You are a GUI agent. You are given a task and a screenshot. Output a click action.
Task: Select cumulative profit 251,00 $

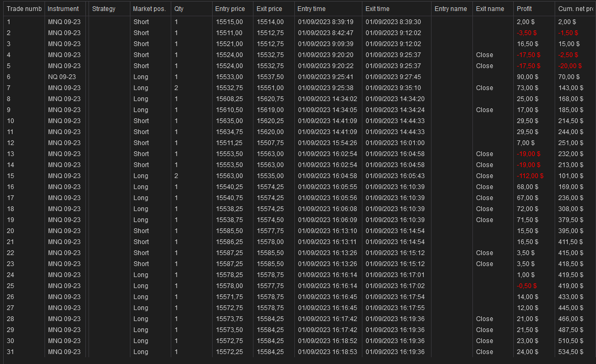tap(570, 143)
